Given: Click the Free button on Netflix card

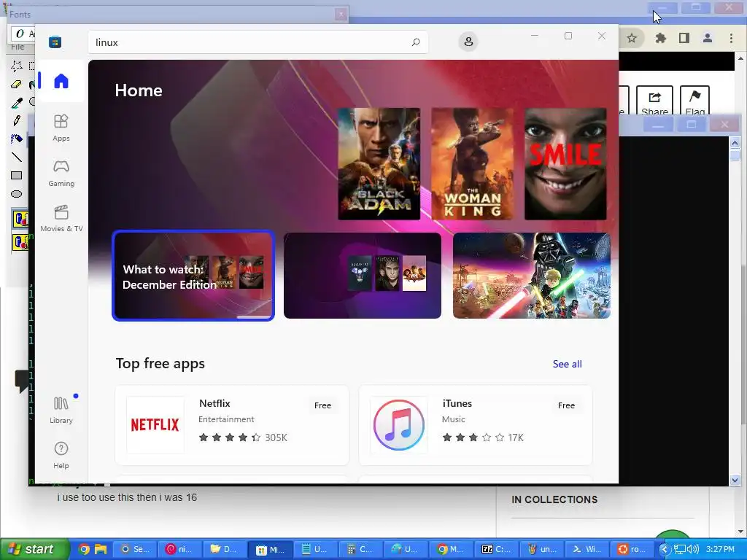Looking at the screenshot, I should click(x=322, y=405).
